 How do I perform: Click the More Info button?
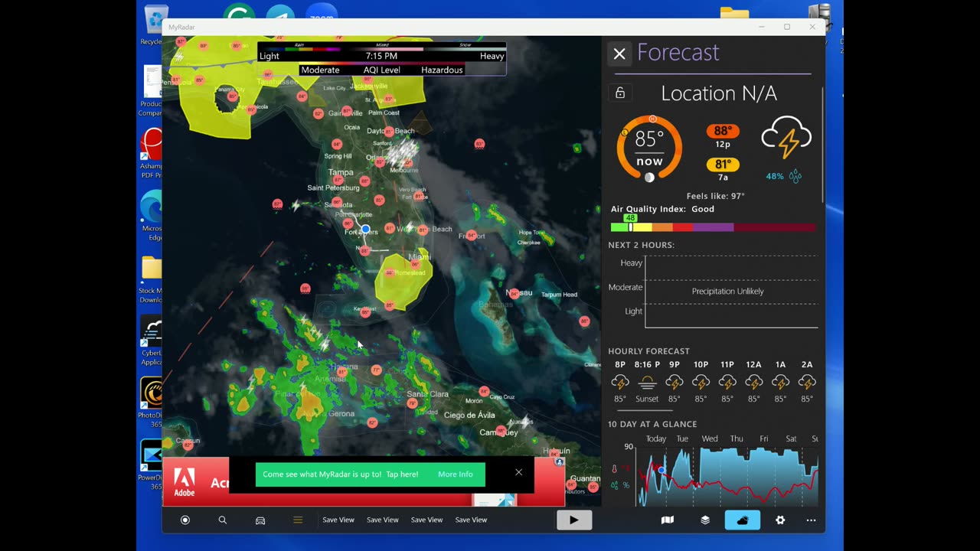456,474
